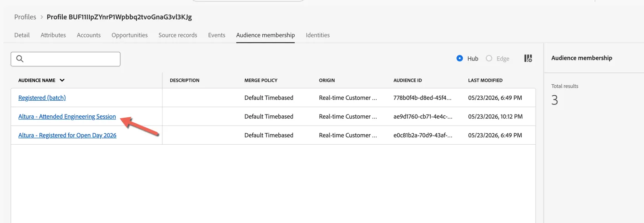
Task: View the Events tab
Action: (x=216, y=35)
